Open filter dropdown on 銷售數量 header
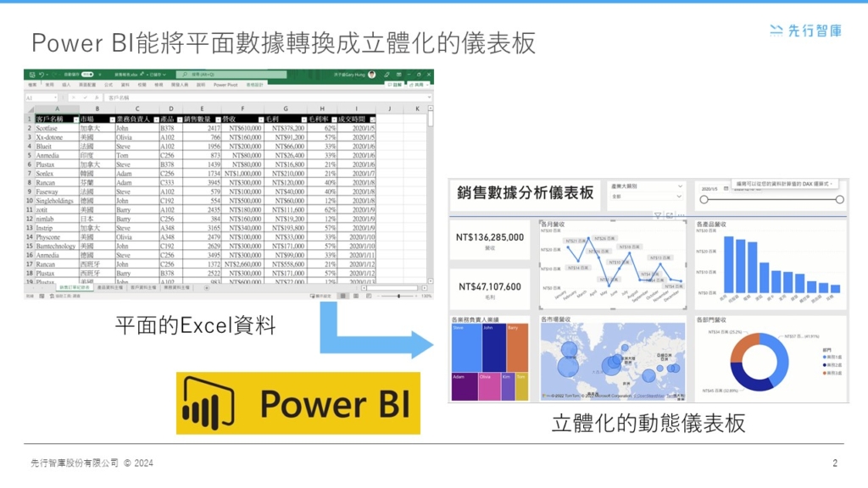Image resolution: width=868 pixels, height=488 pixels. point(218,119)
